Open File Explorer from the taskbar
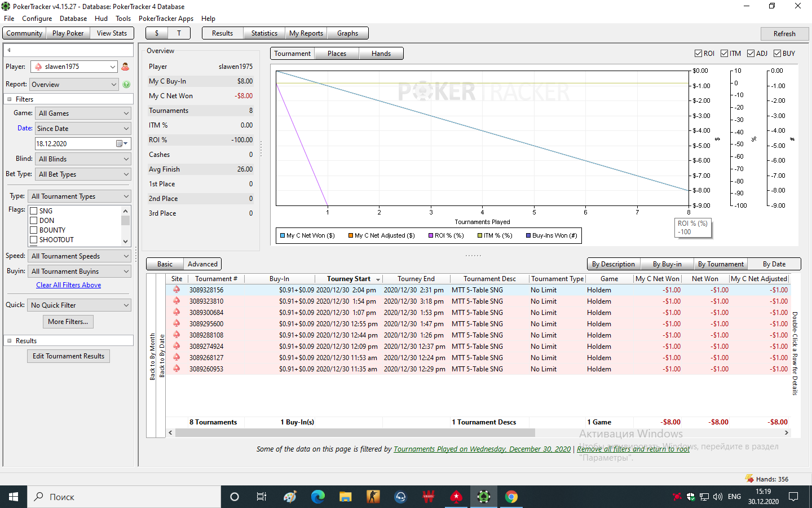Screen dimensions: 812x508 [346, 497]
